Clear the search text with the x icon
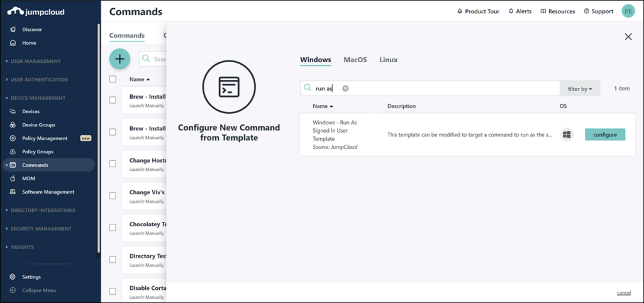The image size is (644, 303). click(x=345, y=89)
